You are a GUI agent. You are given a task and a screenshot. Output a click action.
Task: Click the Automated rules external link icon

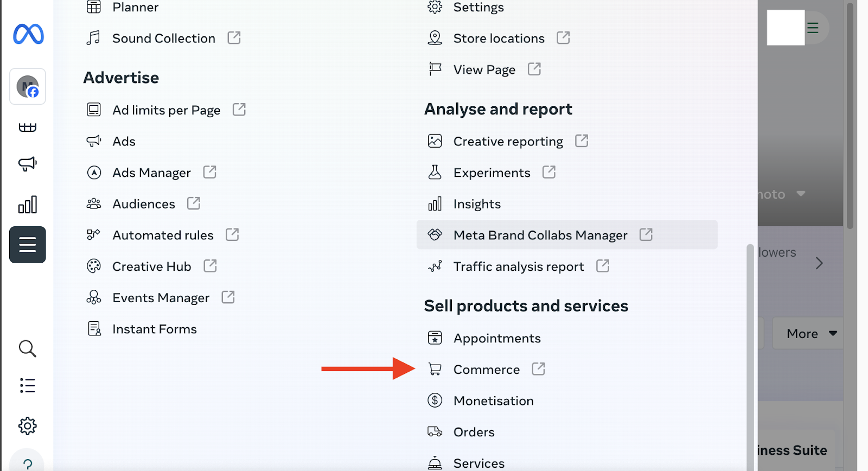click(x=232, y=235)
